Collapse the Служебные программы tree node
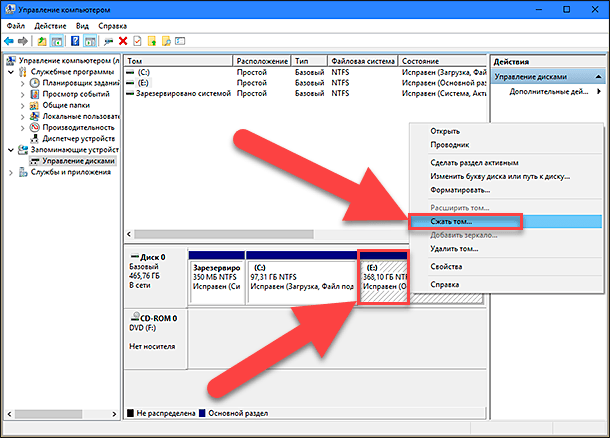This screenshot has width=610, height=438. (10, 73)
